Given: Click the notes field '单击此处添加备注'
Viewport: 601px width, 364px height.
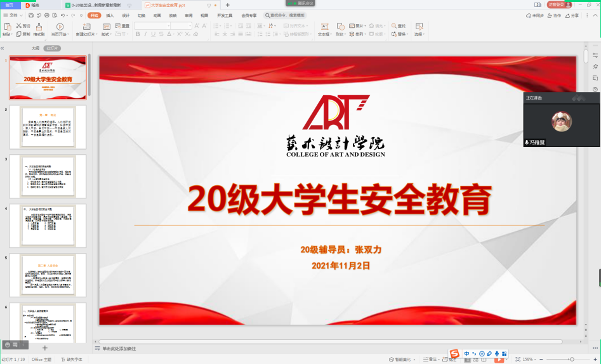Looking at the screenshot, I should pyautogui.click(x=119, y=349).
